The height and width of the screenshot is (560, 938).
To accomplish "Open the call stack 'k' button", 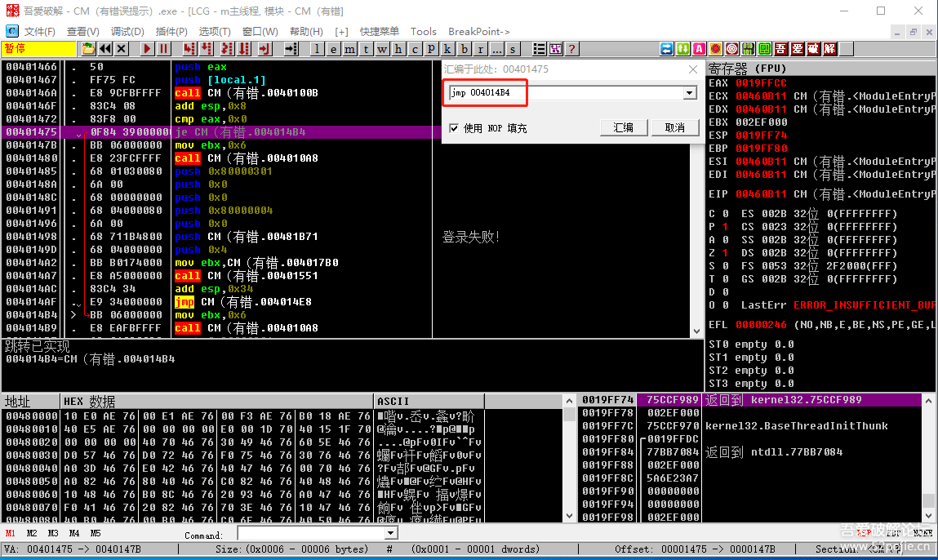I will tap(448, 49).
